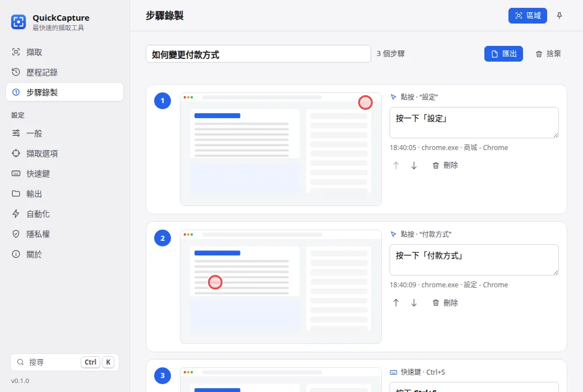Click the pin icon in header
The height and width of the screenshot is (392, 583).
point(559,16)
